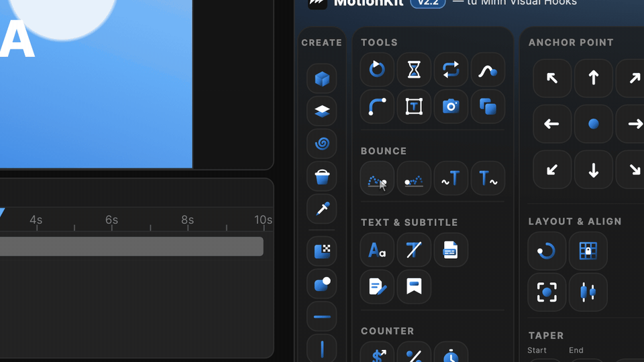The width and height of the screenshot is (644, 362).
Task: Click the blue preview canvas
Action: [96, 84]
